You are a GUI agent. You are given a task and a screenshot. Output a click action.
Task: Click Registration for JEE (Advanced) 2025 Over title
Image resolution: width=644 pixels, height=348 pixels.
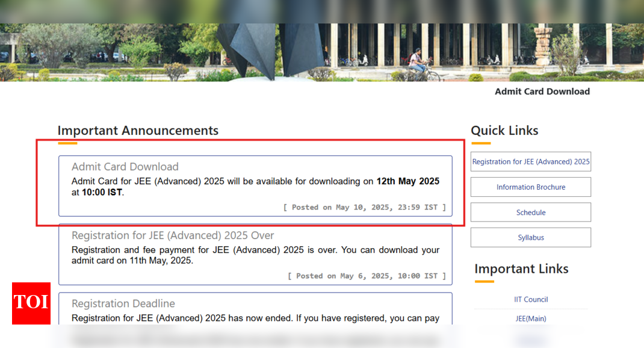point(173,235)
